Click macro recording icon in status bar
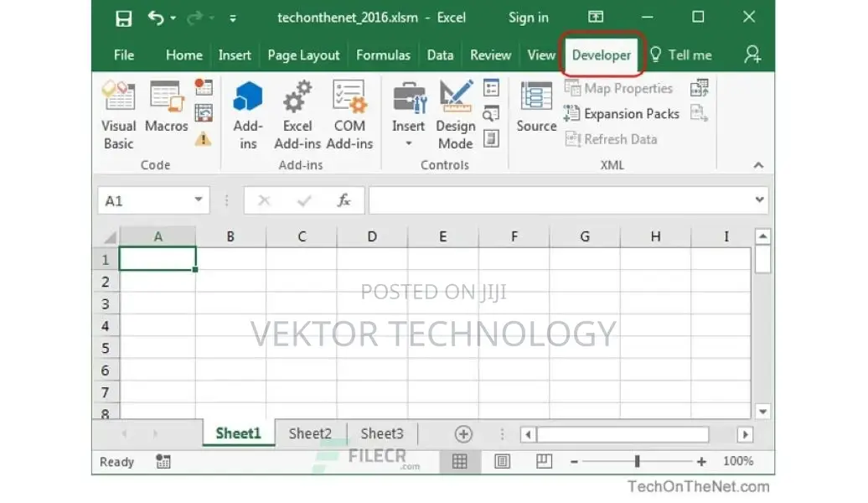 [x=163, y=461]
